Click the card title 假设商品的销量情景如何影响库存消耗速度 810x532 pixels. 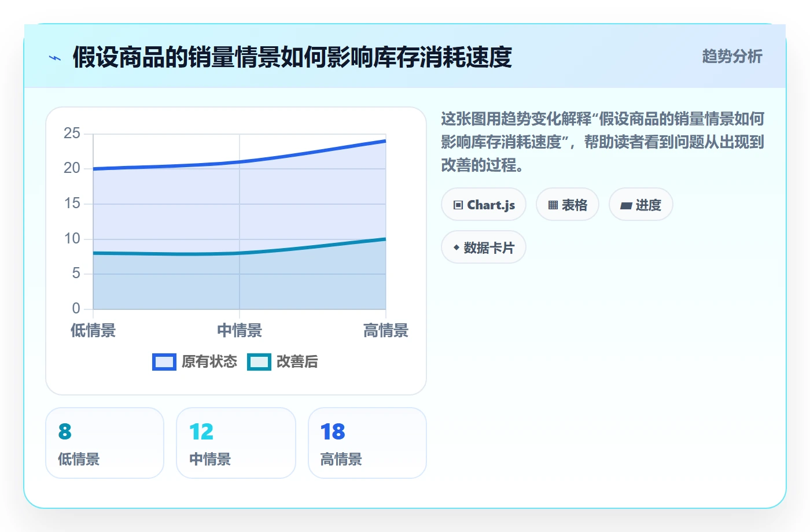click(292, 57)
